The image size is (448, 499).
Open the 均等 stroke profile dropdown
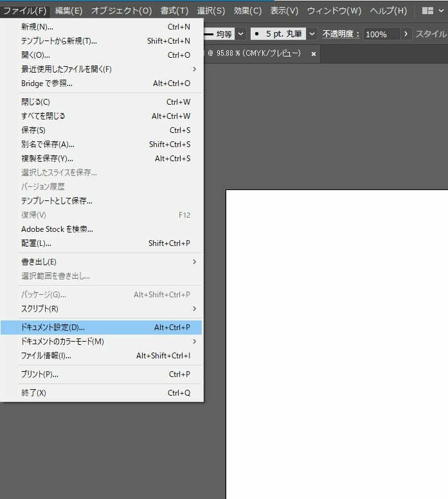(x=240, y=33)
